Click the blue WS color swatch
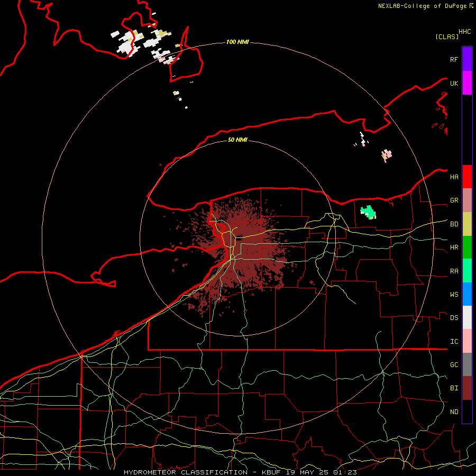The width and height of the screenshot is (476, 476). click(x=467, y=294)
